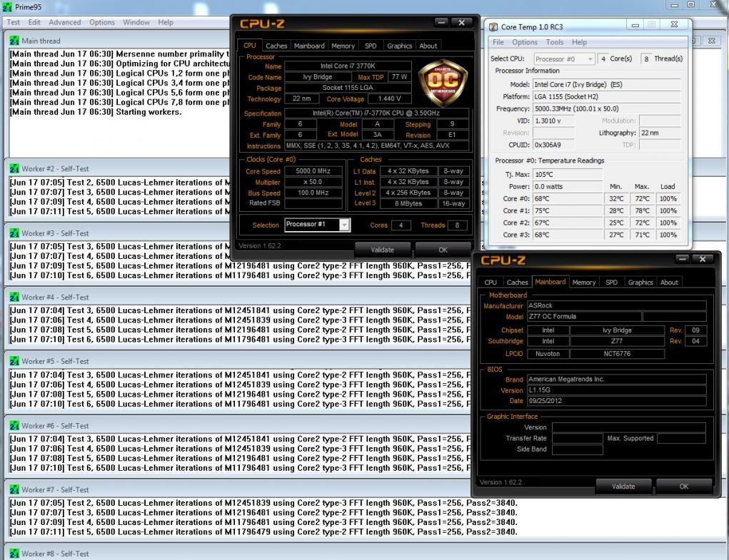Open the Processor #0 dropdown in Core Temp

pos(564,59)
